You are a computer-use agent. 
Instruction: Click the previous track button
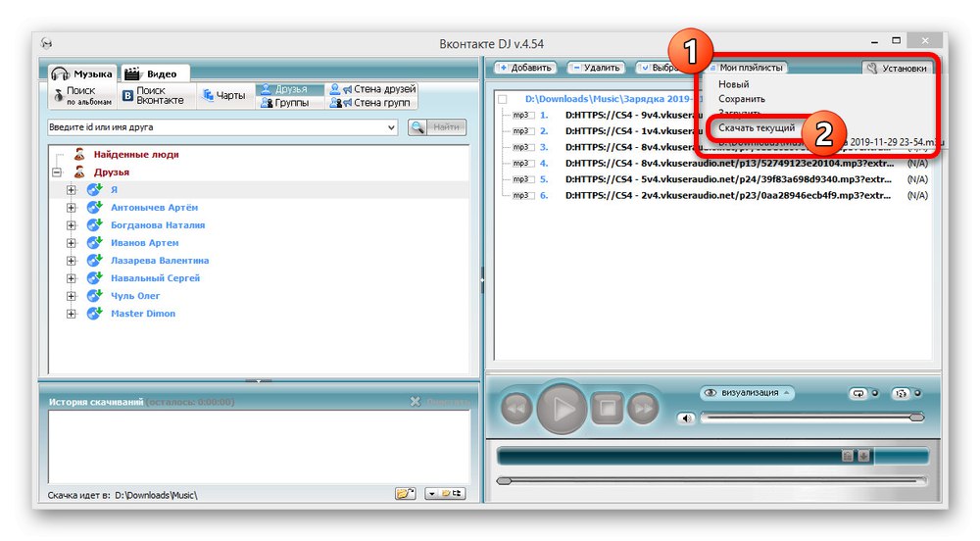[x=516, y=408]
